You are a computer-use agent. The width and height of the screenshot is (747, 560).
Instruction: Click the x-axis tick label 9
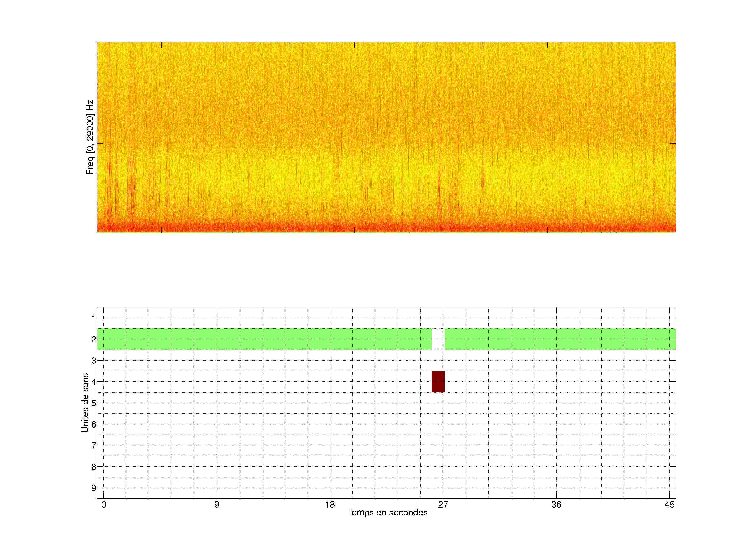pyautogui.click(x=217, y=505)
